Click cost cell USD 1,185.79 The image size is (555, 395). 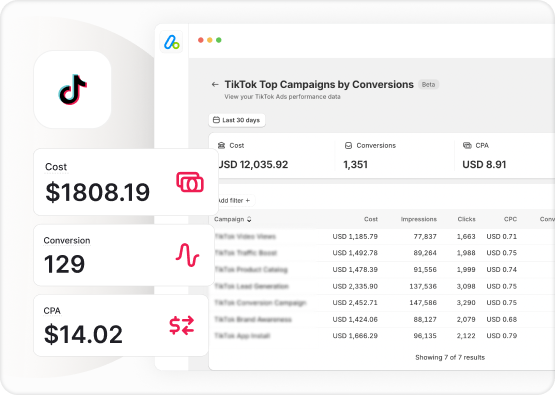(x=355, y=236)
